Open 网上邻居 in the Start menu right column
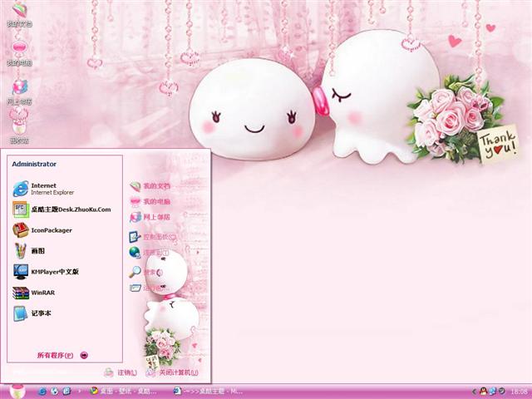 tap(150, 217)
